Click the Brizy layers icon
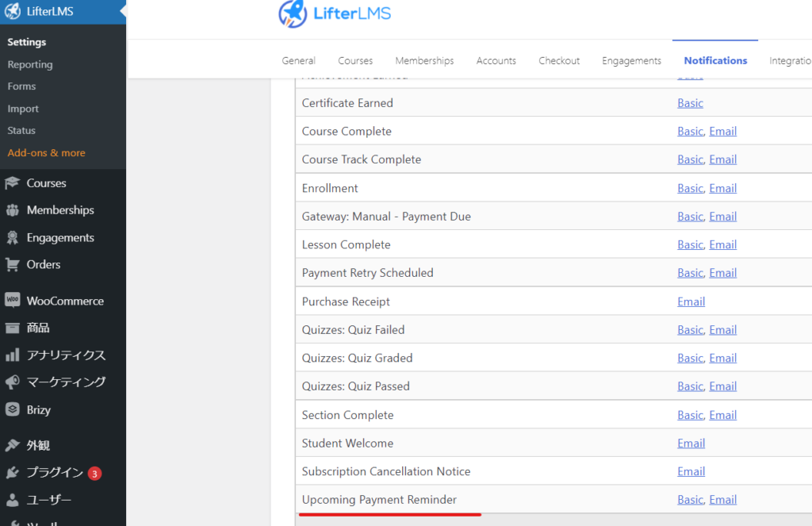 tap(13, 409)
